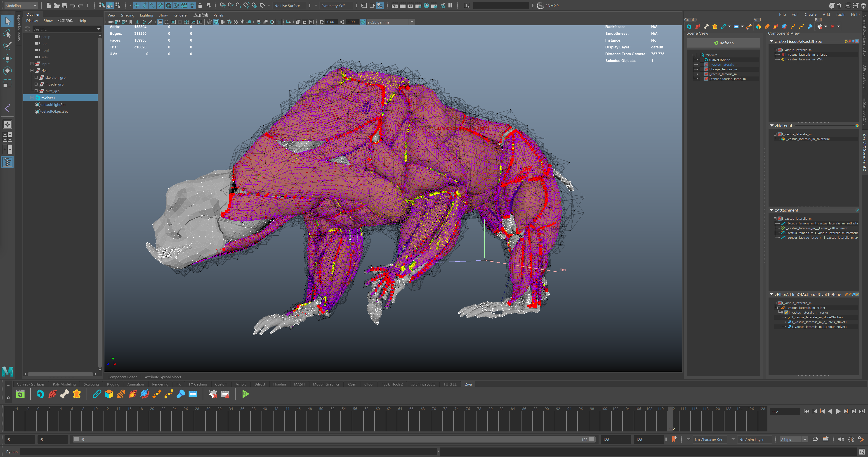Collapse the zMaterial section

pyautogui.click(x=772, y=126)
